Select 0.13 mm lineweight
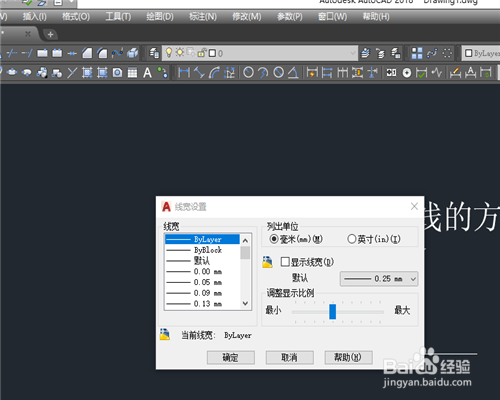 pyautogui.click(x=202, y=304)
